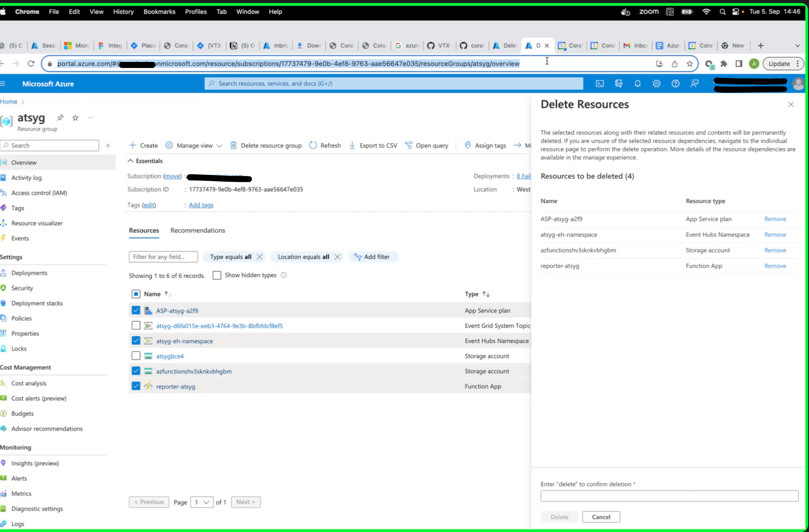Open the Help and support icon
The image size is (809, 532).
676,84
